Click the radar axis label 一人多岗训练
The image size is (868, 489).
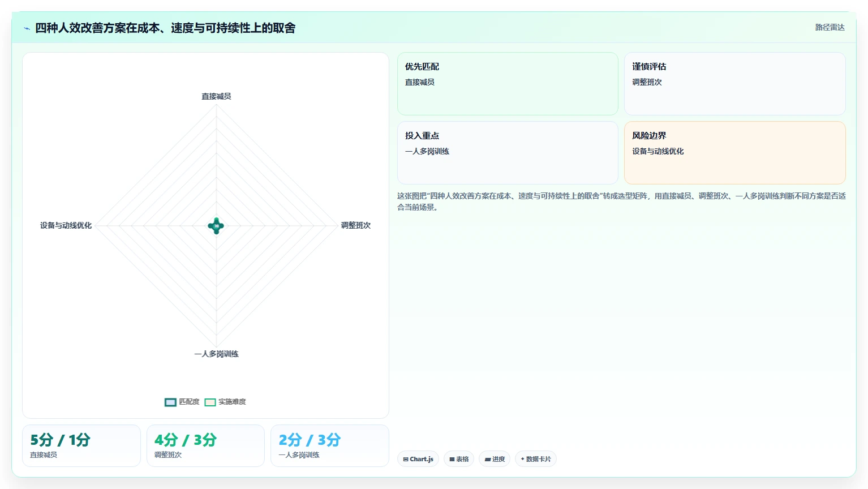point(216,354)
